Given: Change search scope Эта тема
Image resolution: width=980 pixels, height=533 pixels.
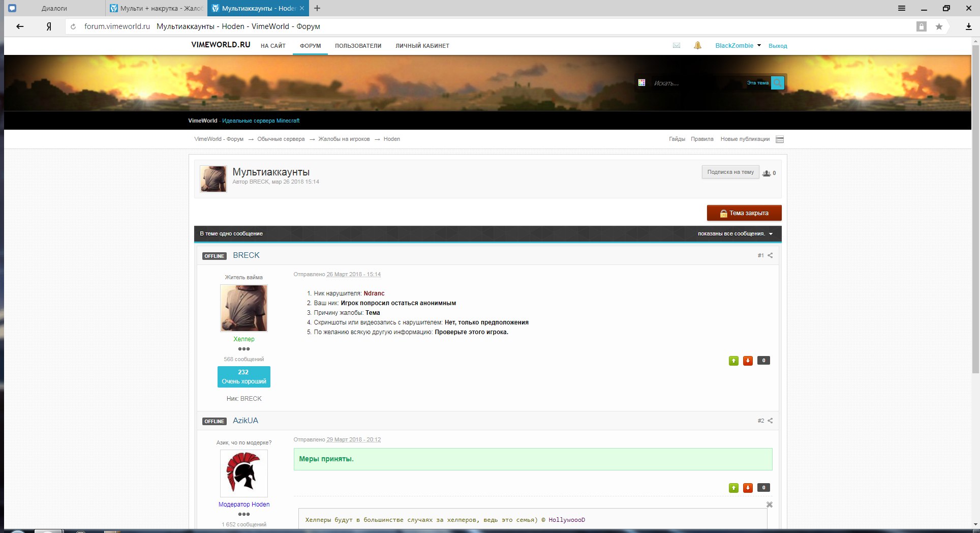Looking at the screenshot, I should click(x=757, y=83).
